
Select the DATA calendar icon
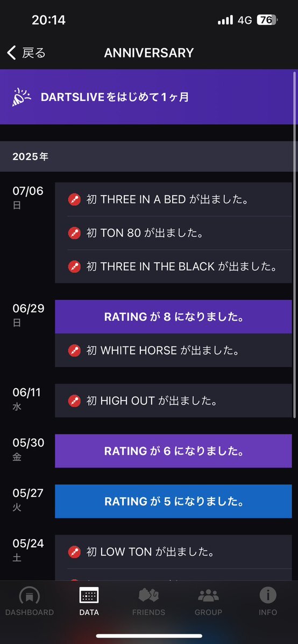89,595
